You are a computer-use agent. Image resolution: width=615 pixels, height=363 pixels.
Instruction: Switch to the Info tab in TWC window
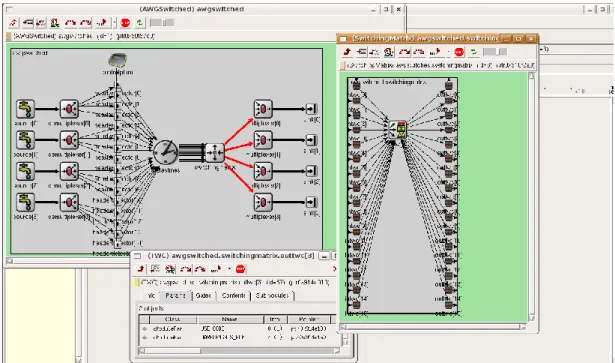151,296
